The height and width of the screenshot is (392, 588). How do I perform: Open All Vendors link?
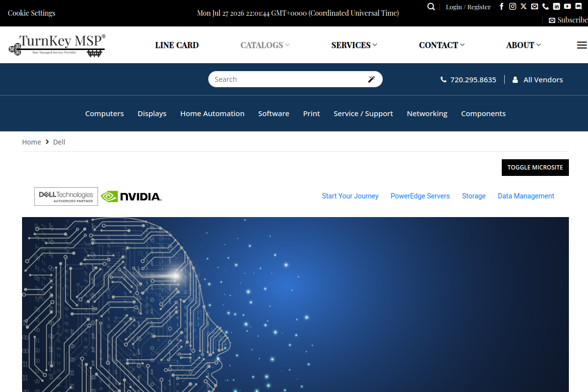click(543, 79)
